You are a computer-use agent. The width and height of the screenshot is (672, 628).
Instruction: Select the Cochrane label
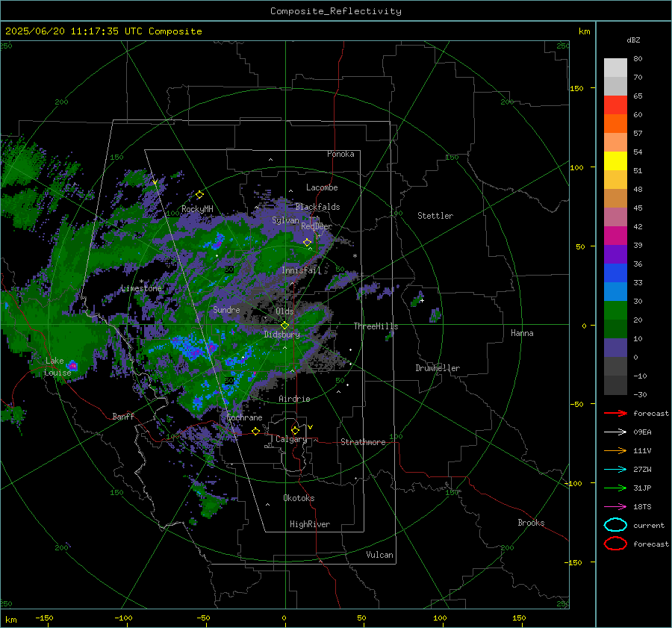[244, 417]
